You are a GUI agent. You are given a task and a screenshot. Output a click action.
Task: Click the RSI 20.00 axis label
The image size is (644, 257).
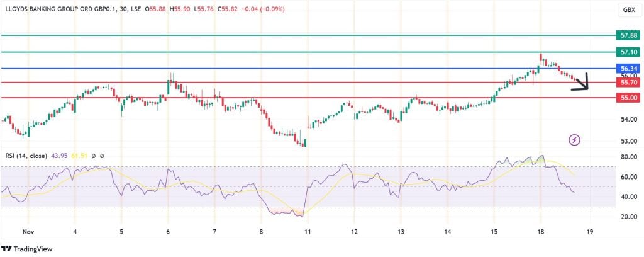pyautogui.click(x=629, y=217)
